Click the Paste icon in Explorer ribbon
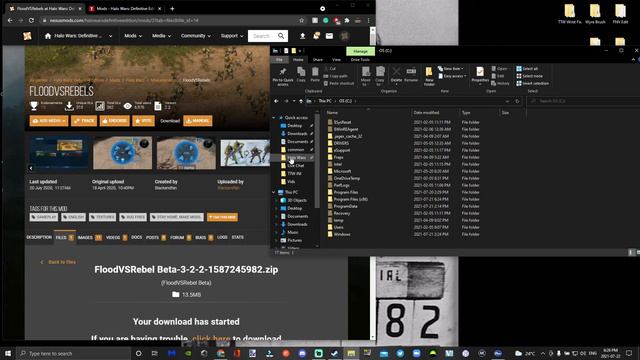 (x=315, y=75)
